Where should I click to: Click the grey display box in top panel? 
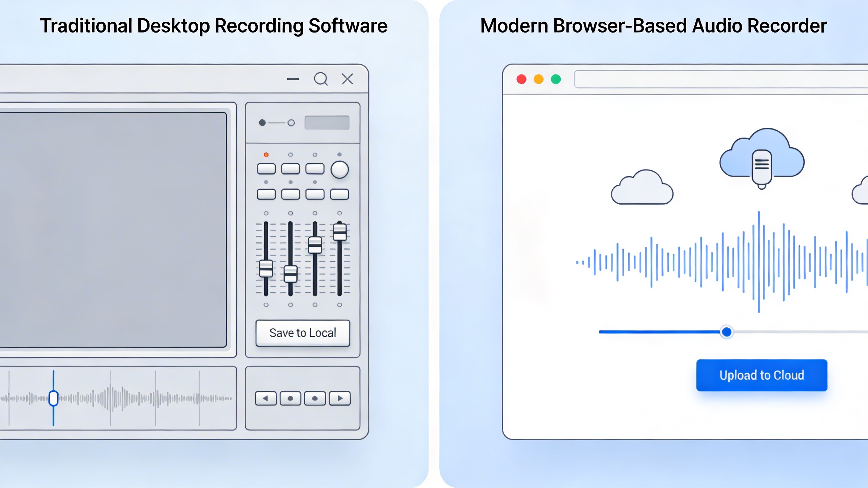(327, 123)
